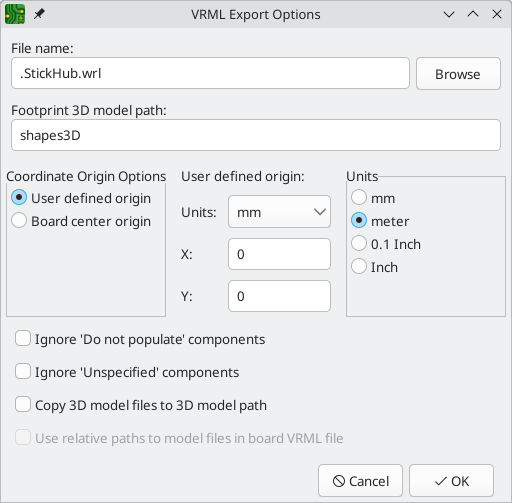The width and height of the screenshot is (512, 503).
Task: Select the Inch units option
Action: pyautogui.click(x=375, y=267)
